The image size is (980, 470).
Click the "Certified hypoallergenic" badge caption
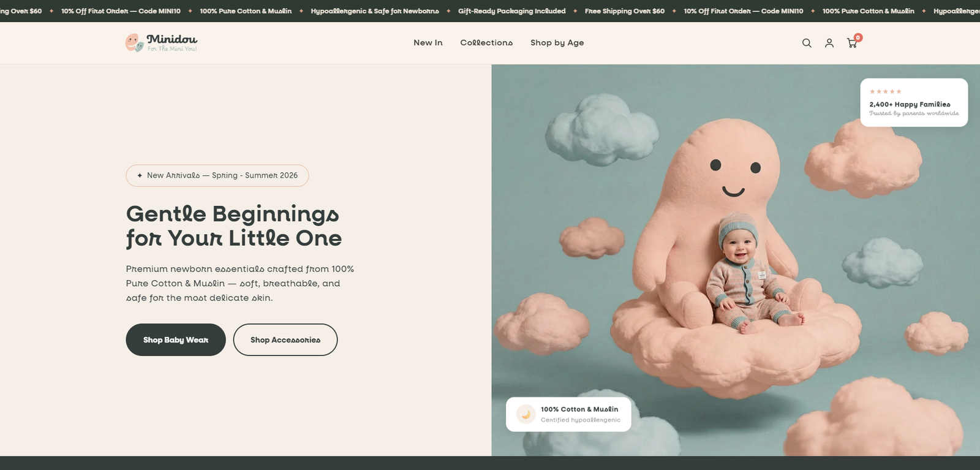581,420
